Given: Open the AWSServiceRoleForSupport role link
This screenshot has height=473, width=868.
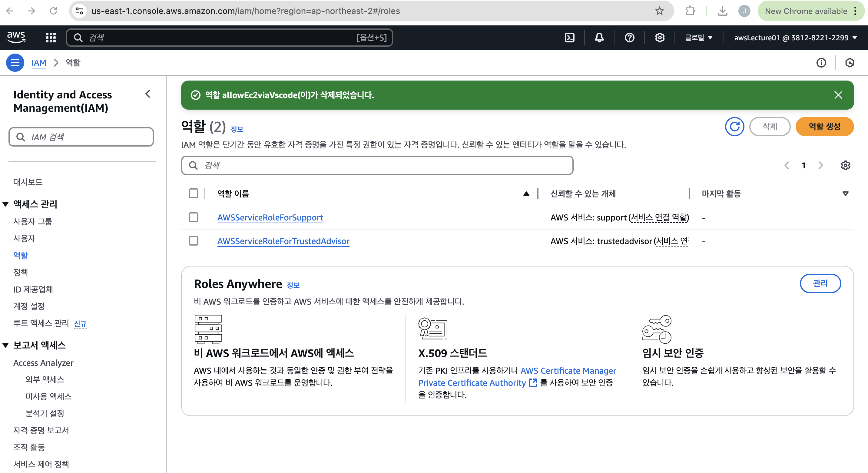Looking at the screenshot, I should tap(270, 217).
